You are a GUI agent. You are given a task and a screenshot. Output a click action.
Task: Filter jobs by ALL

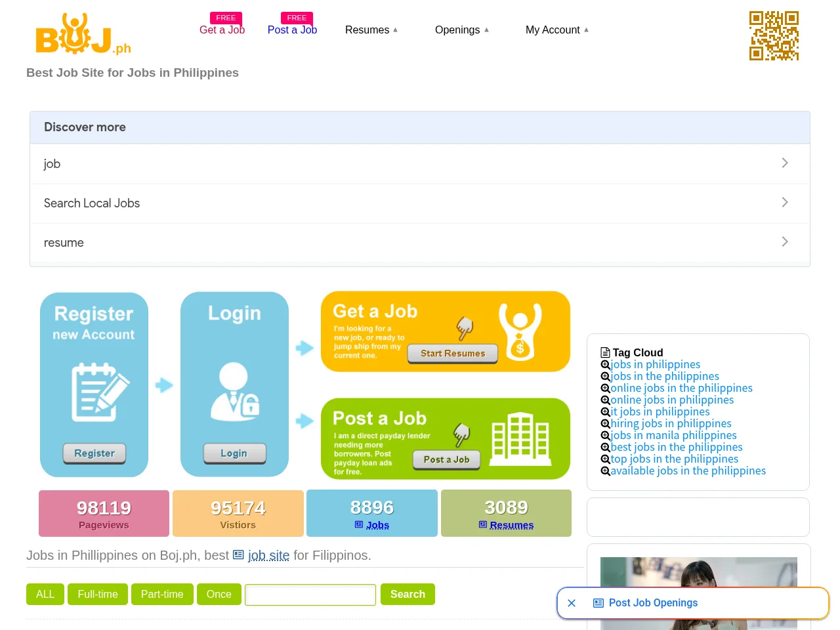tap(45, 594)
